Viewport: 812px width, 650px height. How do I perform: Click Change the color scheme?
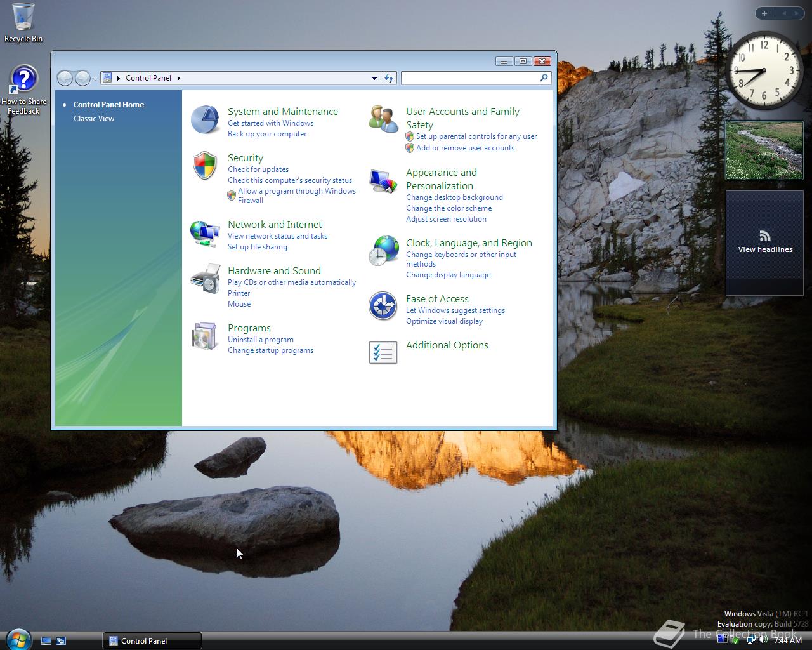click(449, 208)
